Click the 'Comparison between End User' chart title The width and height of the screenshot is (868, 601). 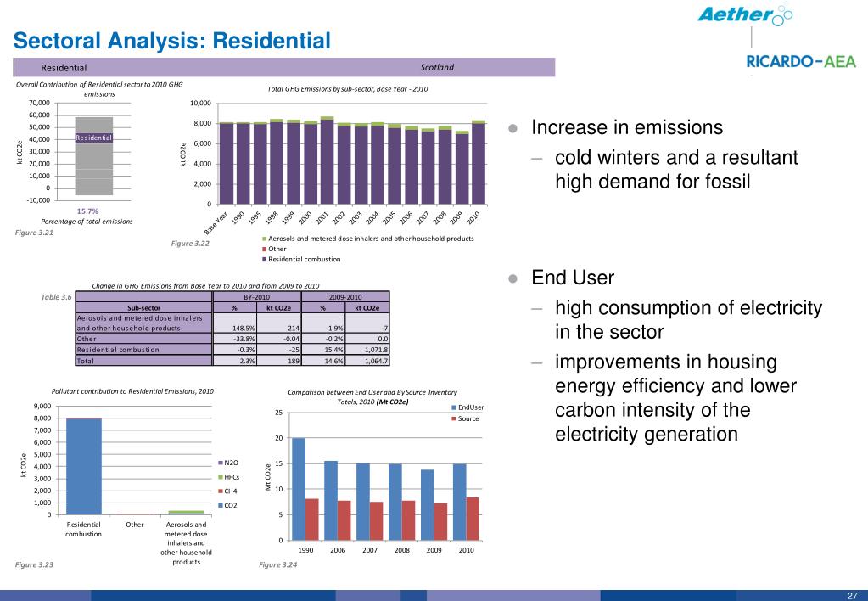point(372,396)
